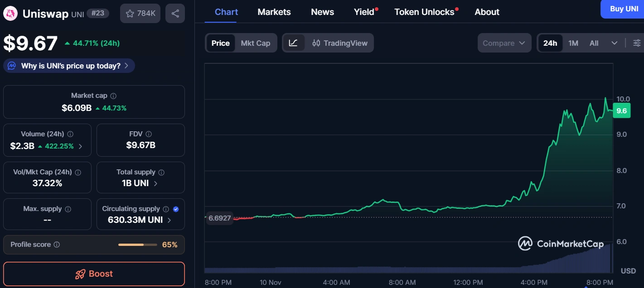This screenshot has width=644, height=288.
Task: Click the star watchlist icon
Action: click(x=130, y=14)
